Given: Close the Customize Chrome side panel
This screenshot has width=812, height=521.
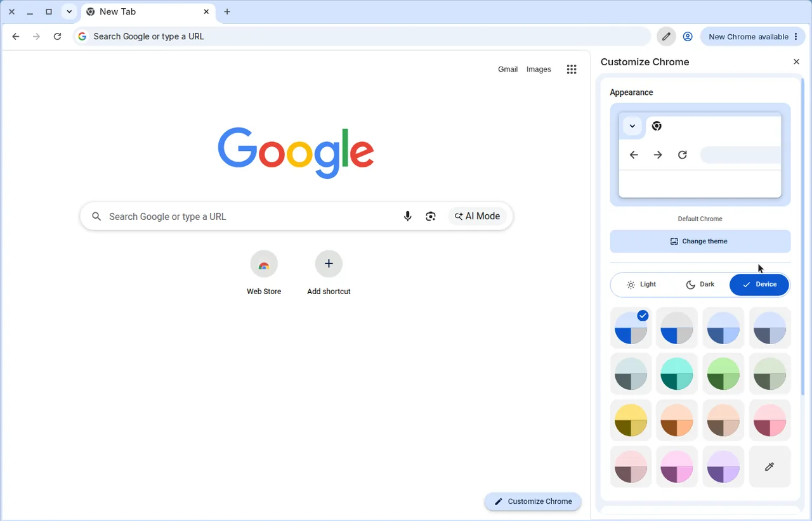Looking at the screenshot, I should tap(796, 62).
